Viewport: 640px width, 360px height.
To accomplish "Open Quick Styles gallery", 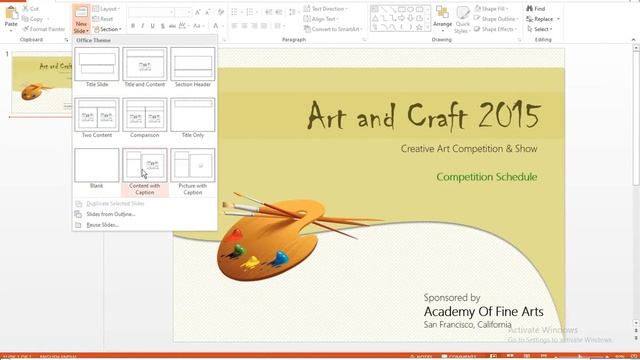I will tap(462, 19).
